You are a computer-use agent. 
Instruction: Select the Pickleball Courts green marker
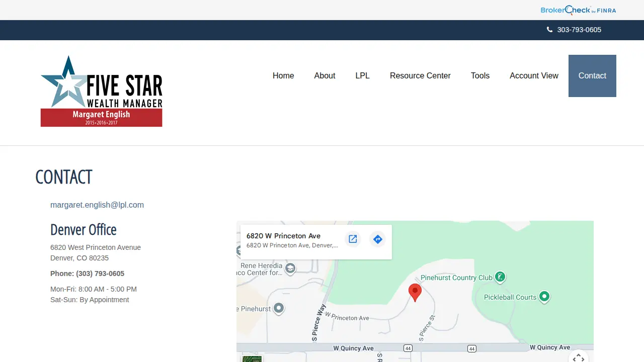click(x=544, y=297)
